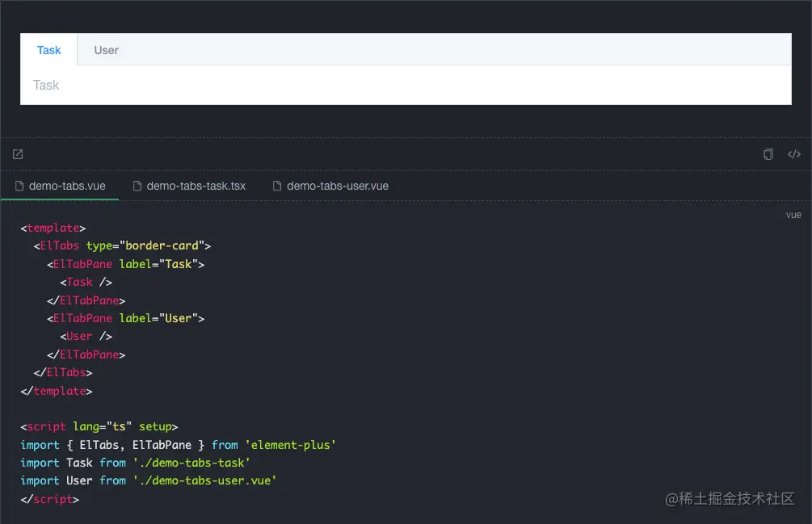Click the closing </ElTabs> line
Image resolution: width=812 pixels, height=524 pixels.
[x=63, y=372]
